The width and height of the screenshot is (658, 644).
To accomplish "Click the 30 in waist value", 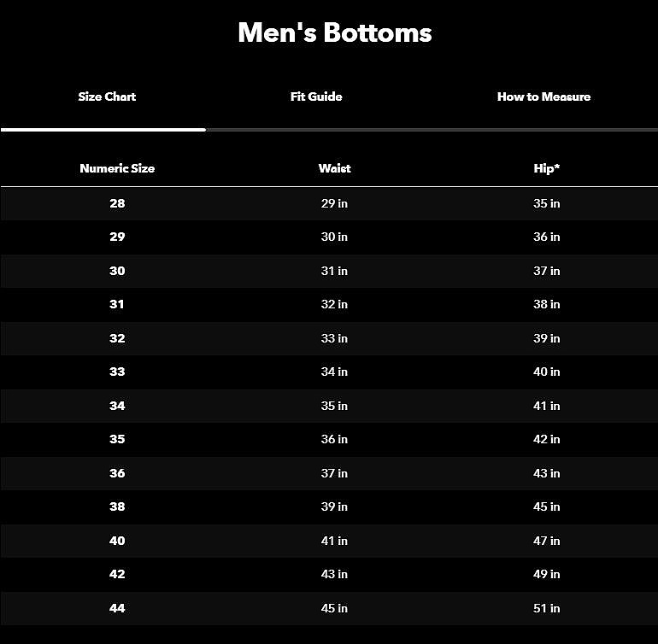I will coord(334,237).
